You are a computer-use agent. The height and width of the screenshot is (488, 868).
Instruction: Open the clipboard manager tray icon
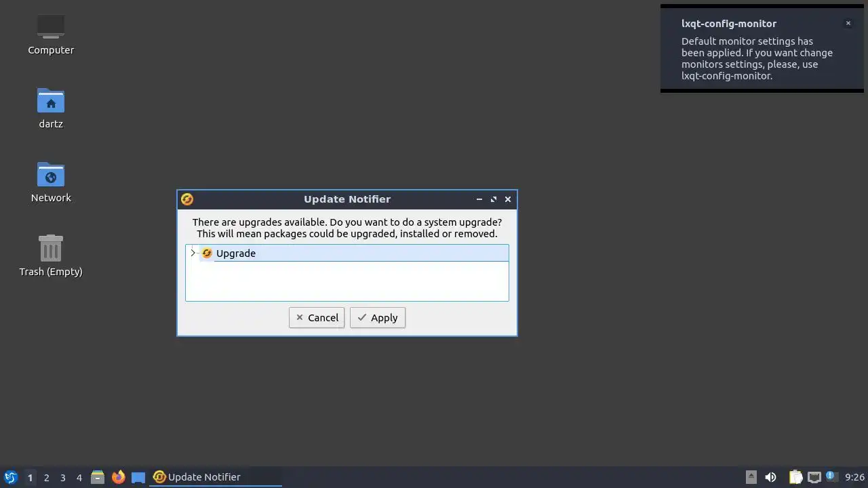coord(795,477)
